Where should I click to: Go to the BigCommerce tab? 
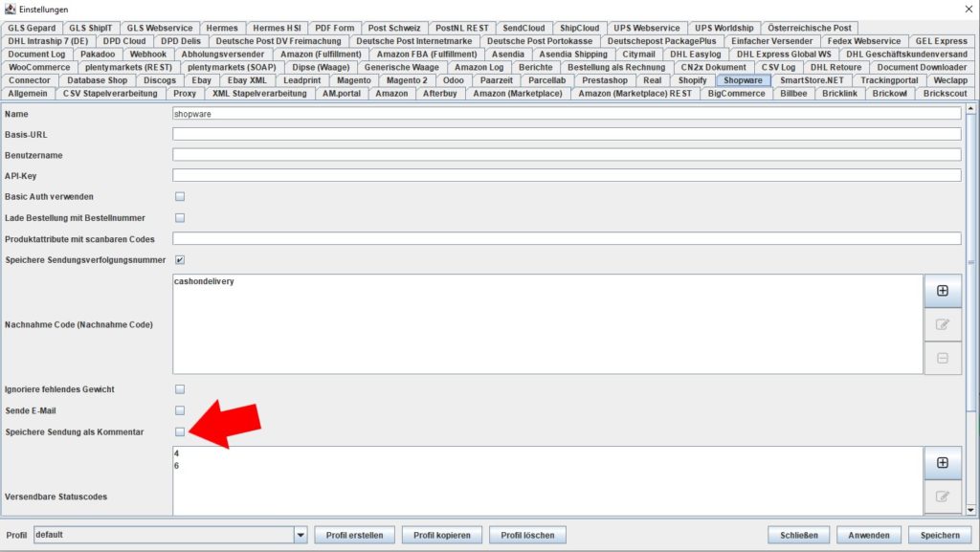tap(736, 94)
